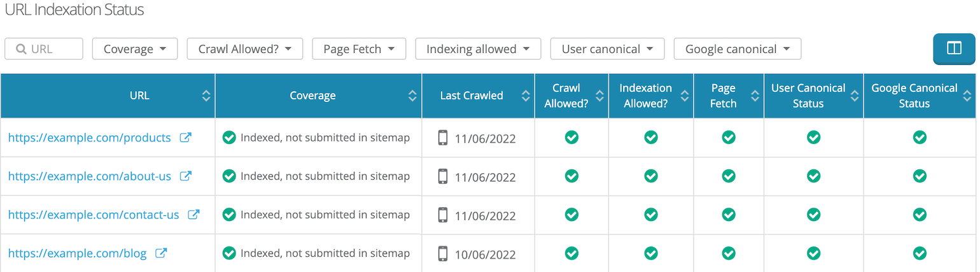Image resolution: width=980 pixels, height=272 pixels.
Task: Open external link icon for blog URL
Action: click(x=162, y=254)
